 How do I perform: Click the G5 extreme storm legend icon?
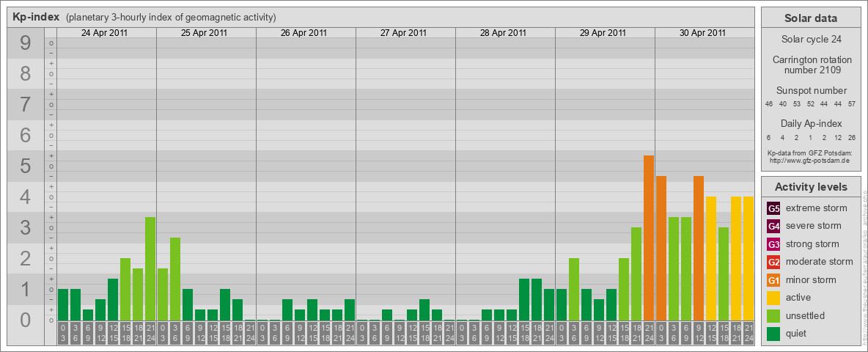tap(773, 208)
